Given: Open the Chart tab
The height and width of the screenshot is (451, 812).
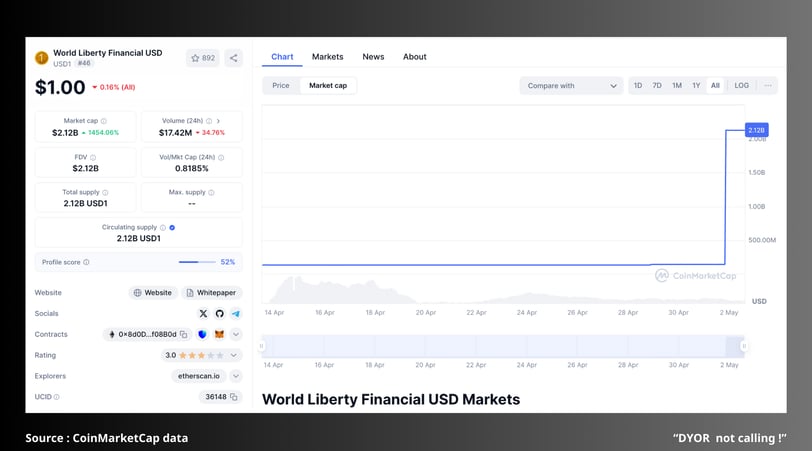Looking at the screenshot, I should [x=282, y=57].
